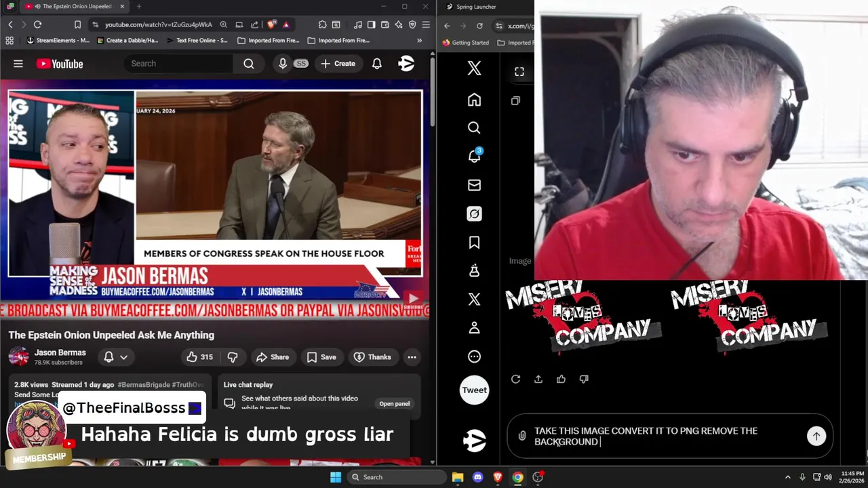Save the video to a playlist
Viewport: 868px width, 488px height.
[321, 357]
